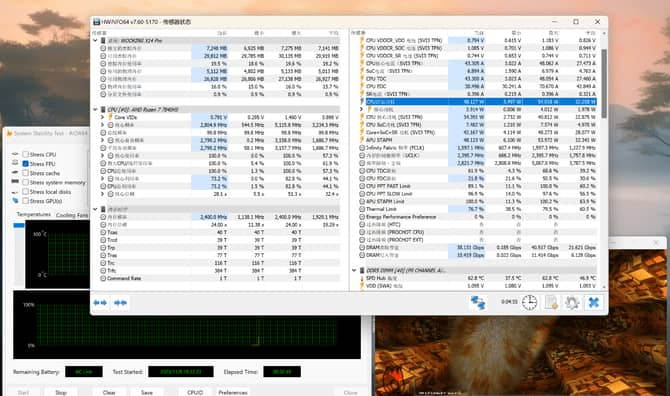Click the icon next to Stress GPU(s)
670x396 pixels.
pyautogui.click(x=15, y=201)
